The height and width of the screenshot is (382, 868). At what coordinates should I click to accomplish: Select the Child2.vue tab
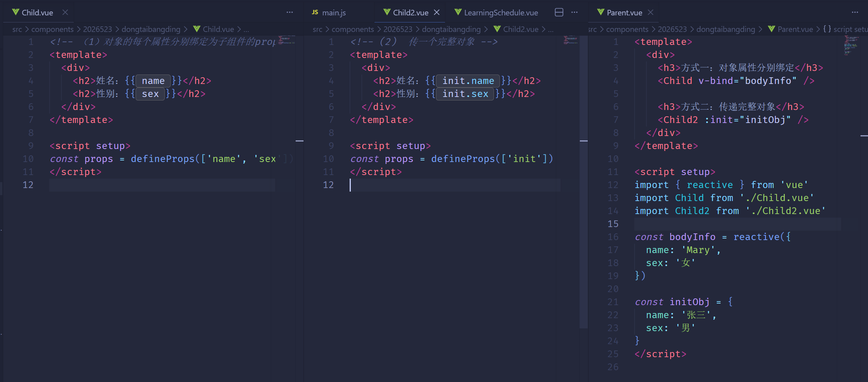tap(410, 13)
